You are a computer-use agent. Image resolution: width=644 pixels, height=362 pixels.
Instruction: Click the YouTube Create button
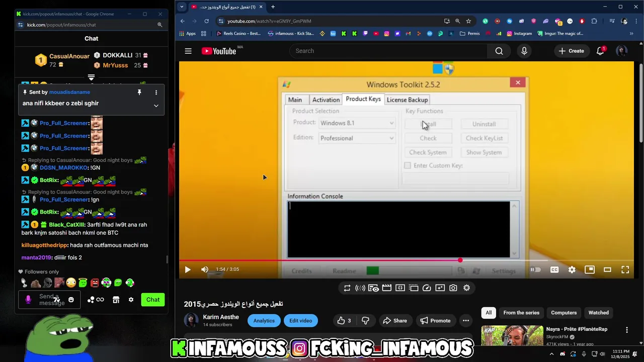tap(571, 51)
